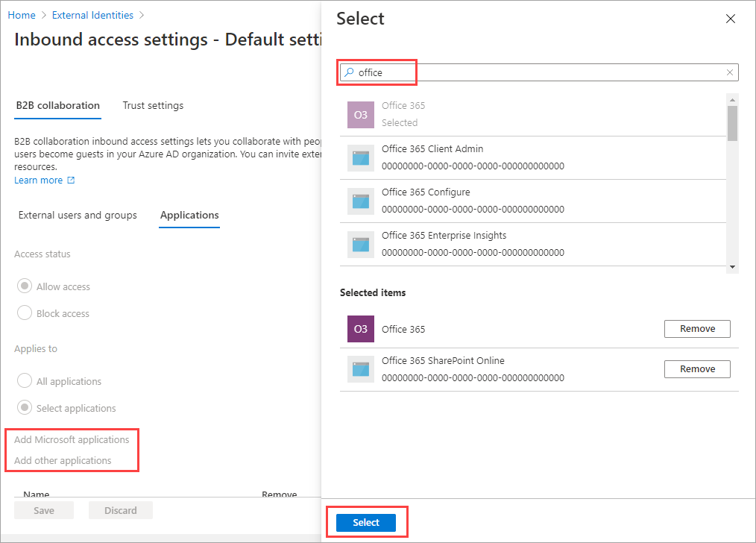Click the search magnifier icon
Viewport: 756px width, 543px height.
pyautogui.click(x=348, y=72)
